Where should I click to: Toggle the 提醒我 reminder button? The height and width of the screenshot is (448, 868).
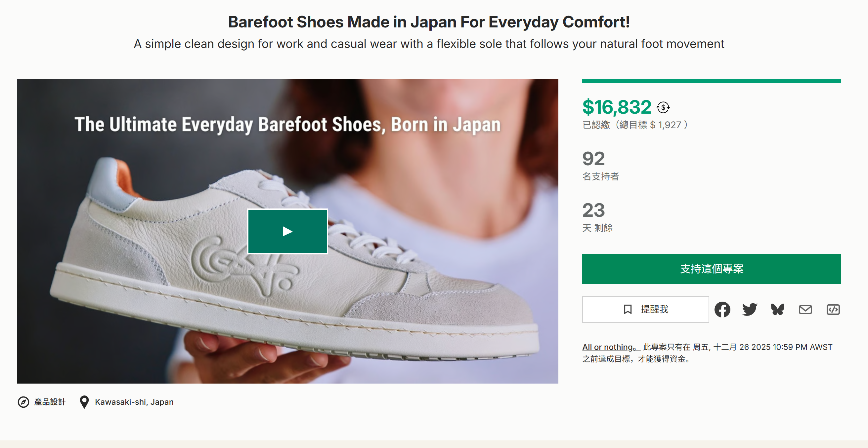pos(645,309)
